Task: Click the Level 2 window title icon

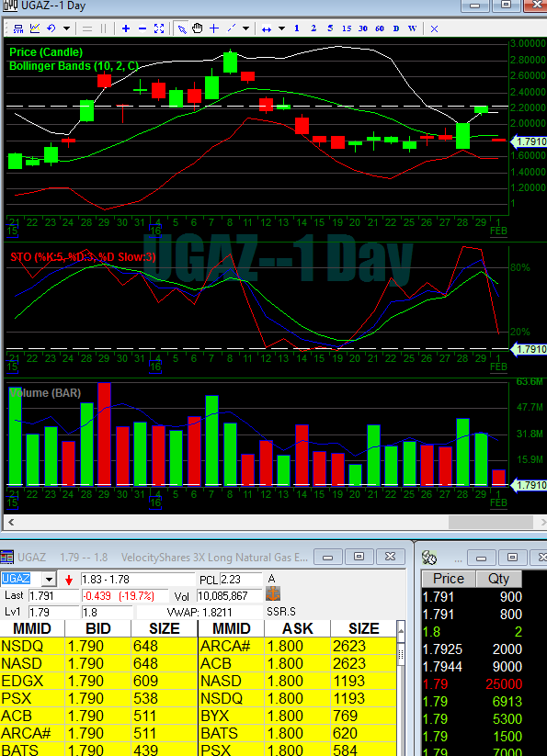Action: 6,558
